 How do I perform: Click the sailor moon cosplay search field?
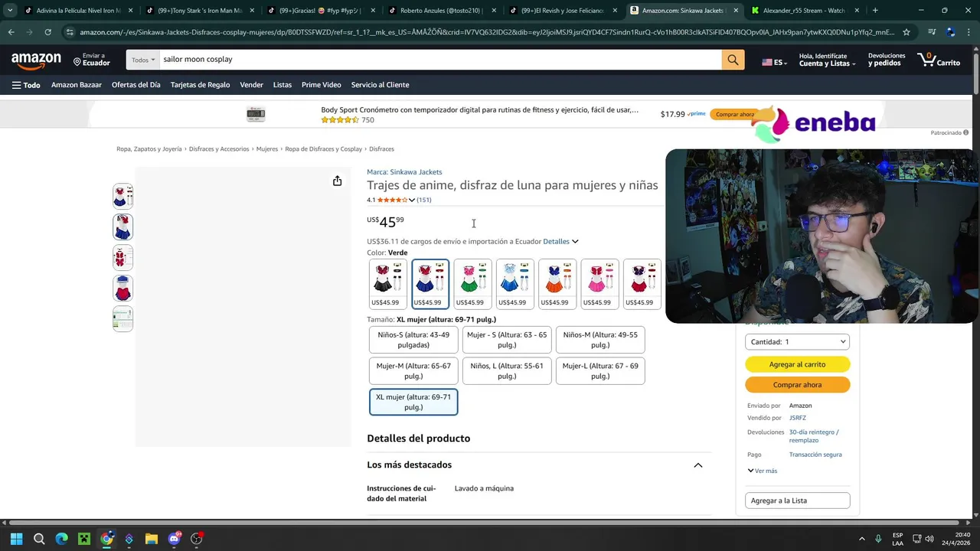[440, 60]
